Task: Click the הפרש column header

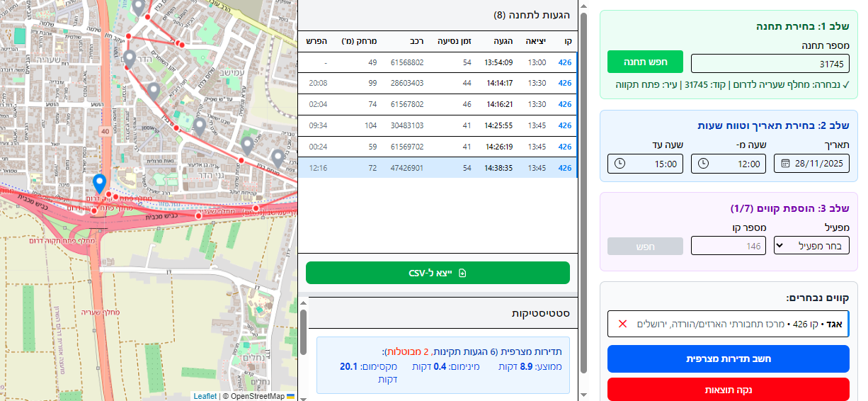Action: [x=317, y=41]
